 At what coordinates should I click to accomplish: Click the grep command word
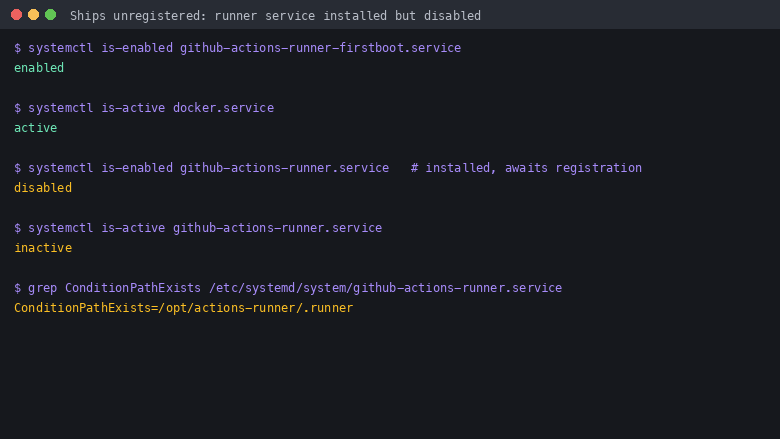(x=42, y=288)
